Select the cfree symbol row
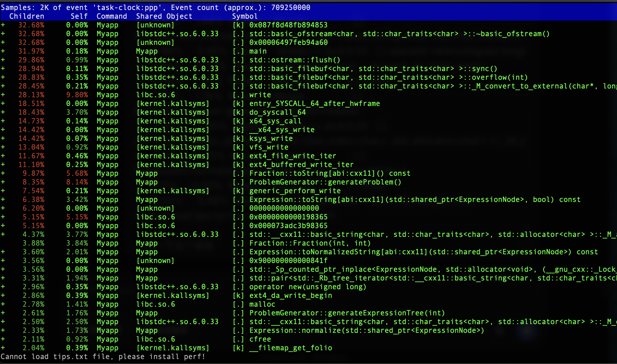 coord(260,339)
